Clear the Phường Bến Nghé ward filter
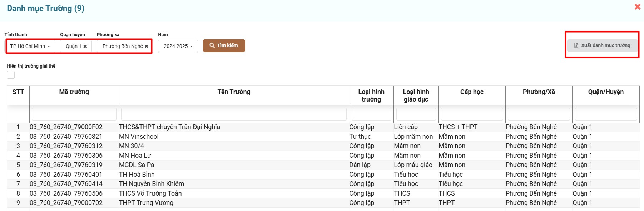The image size is (644, 211). [147, 46]
